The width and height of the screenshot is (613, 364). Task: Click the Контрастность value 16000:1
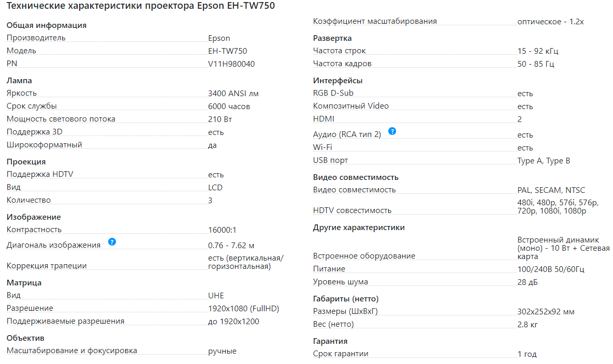click(x=222, y=230)
